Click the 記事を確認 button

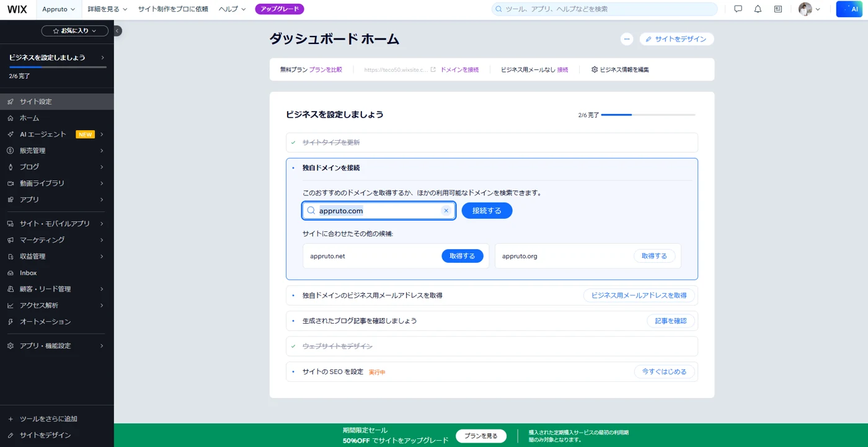tap(671, 321)
